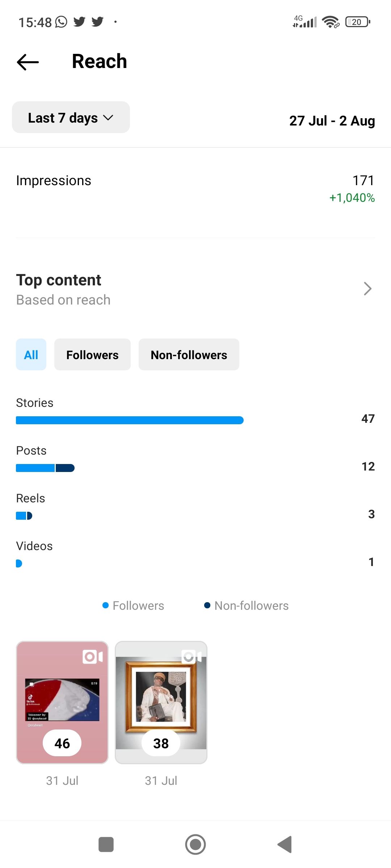Viewport: 391px width, 868px height.
Task: Toggle the Non-followers legend dot
Action: (x=207, y=605)
